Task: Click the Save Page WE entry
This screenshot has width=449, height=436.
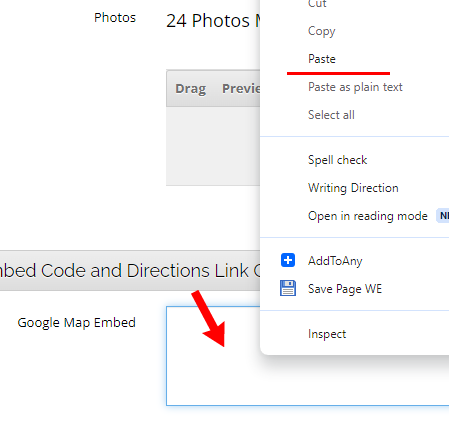Action: point(345,289)
